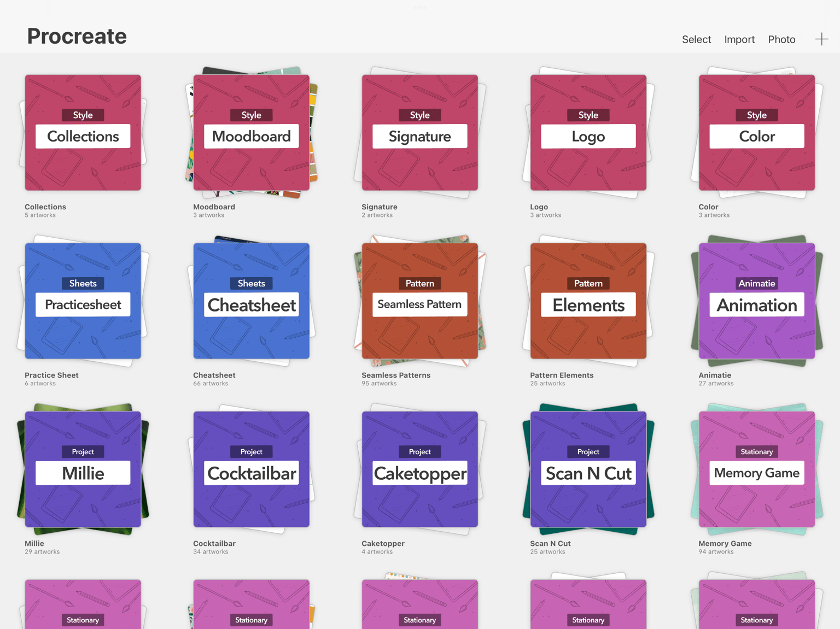This screenshot has width=840, height=629.
Task: Click the '34 artworks' count text
Action: (x=211, y=552)
